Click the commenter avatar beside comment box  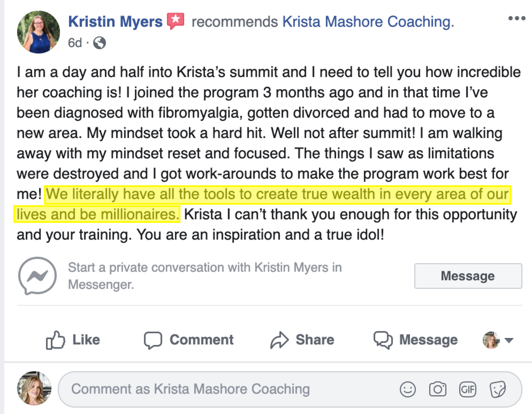click(34, 388)
